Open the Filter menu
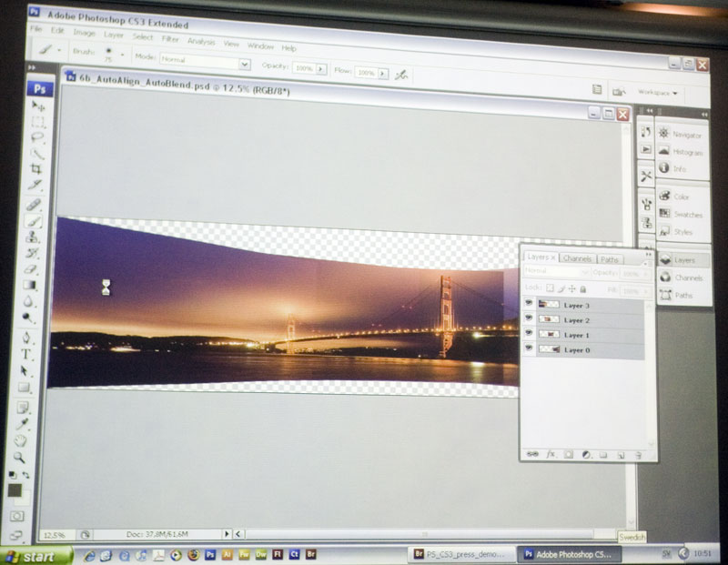 (x=170, y=38)
